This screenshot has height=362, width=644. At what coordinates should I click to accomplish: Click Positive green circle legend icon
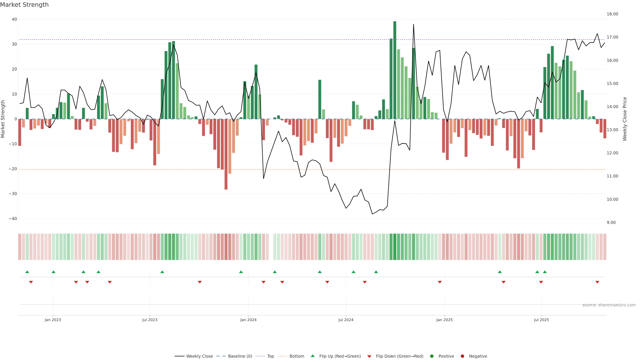pos(432,356)
